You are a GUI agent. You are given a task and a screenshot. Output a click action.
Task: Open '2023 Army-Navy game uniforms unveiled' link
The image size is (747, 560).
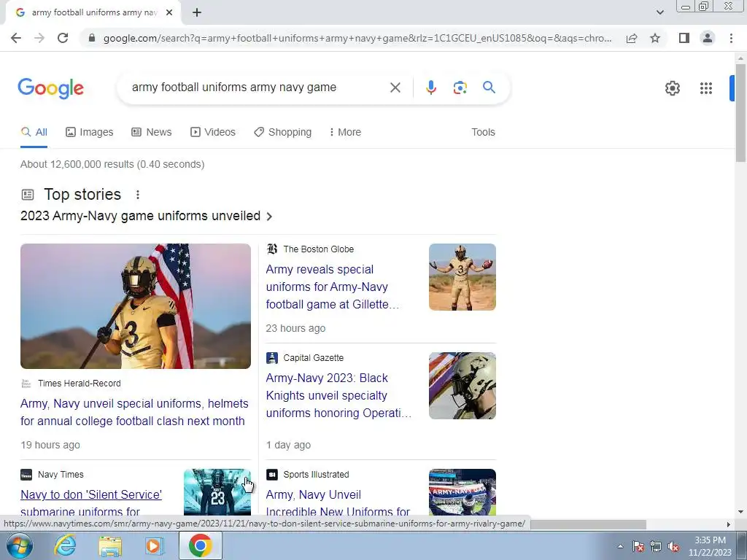coord(140,216)
